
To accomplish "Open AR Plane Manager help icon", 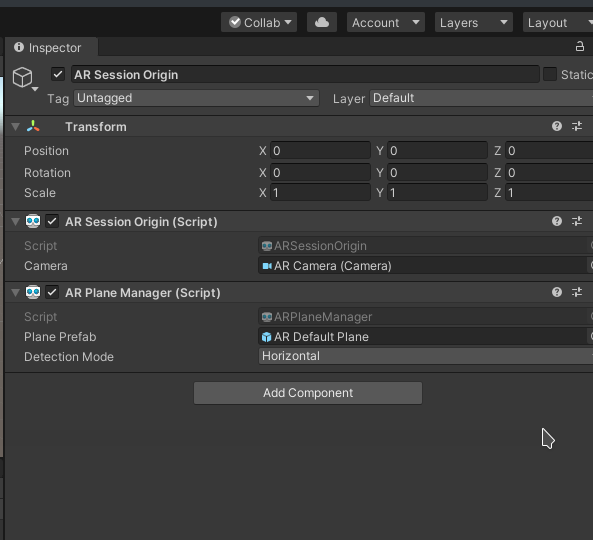I will [x=557, y=292].
